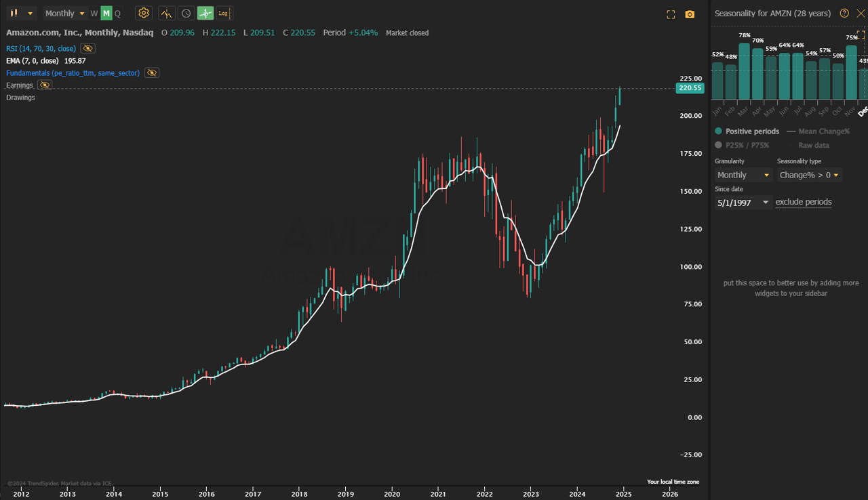
Task: Click the 220.55 current price label
Action: [690, 88]
